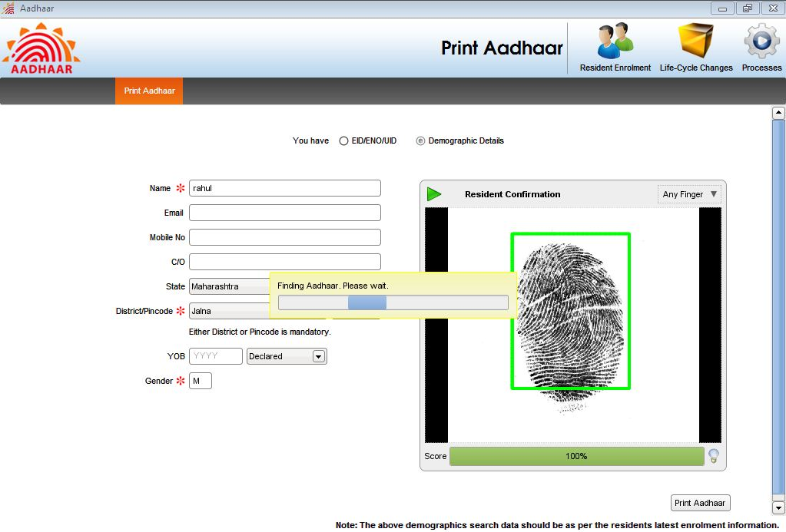Click Print Aadhaar button
The image size is (786, 532).
pyautogui.click(x=700, y=502)
